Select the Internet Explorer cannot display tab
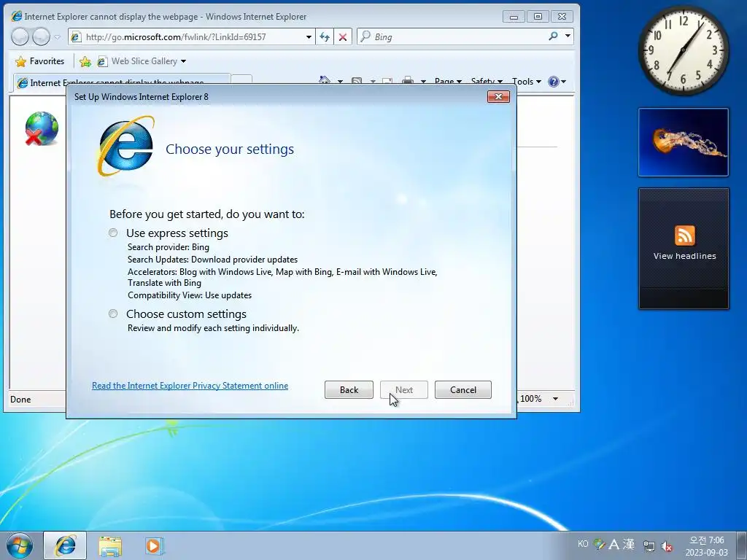The image size is (747, 560). click(x=122, y=82)
